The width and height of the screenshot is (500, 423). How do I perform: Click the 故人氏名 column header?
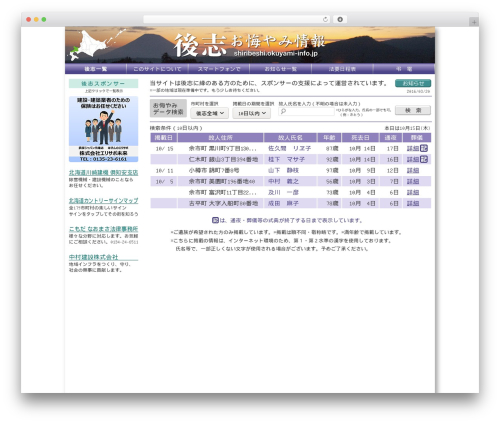(x=290, y=138)
